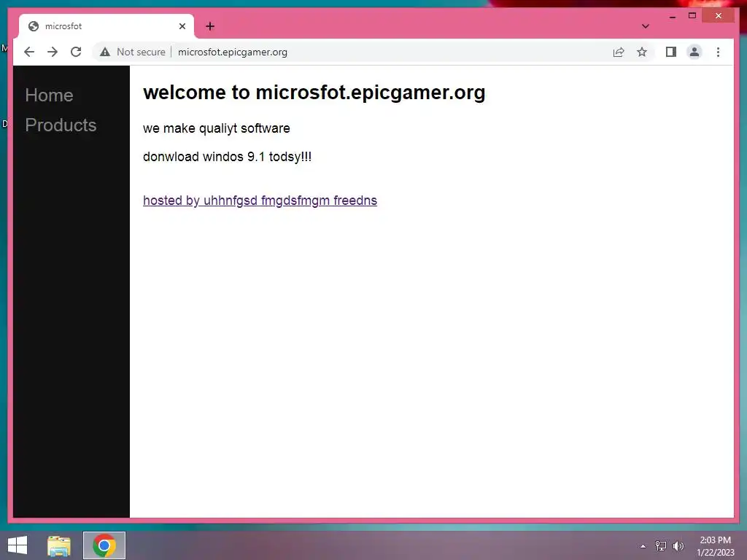Open the taskbar clock showing 2:03 PM
The image size is (747, 560).
point(716,546)
